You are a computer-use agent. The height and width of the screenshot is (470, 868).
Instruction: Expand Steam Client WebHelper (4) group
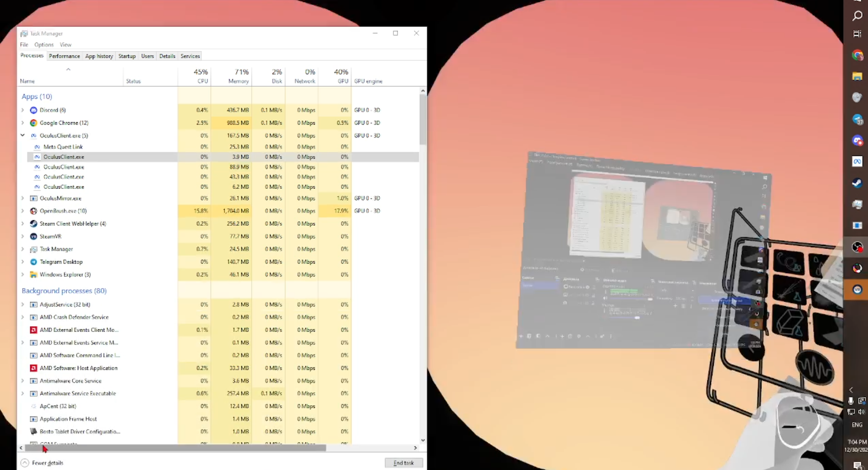coord(22,224)
